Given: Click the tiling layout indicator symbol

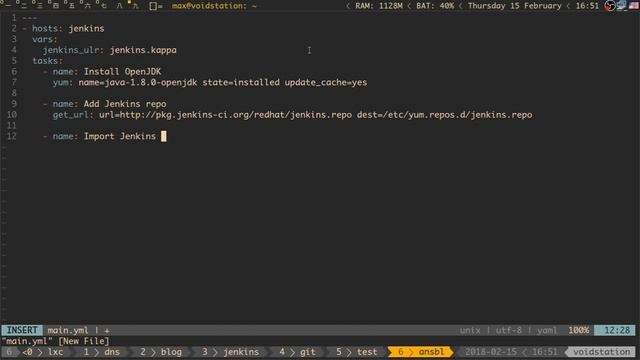Looking at the screenshot, I should click(155, 6).
